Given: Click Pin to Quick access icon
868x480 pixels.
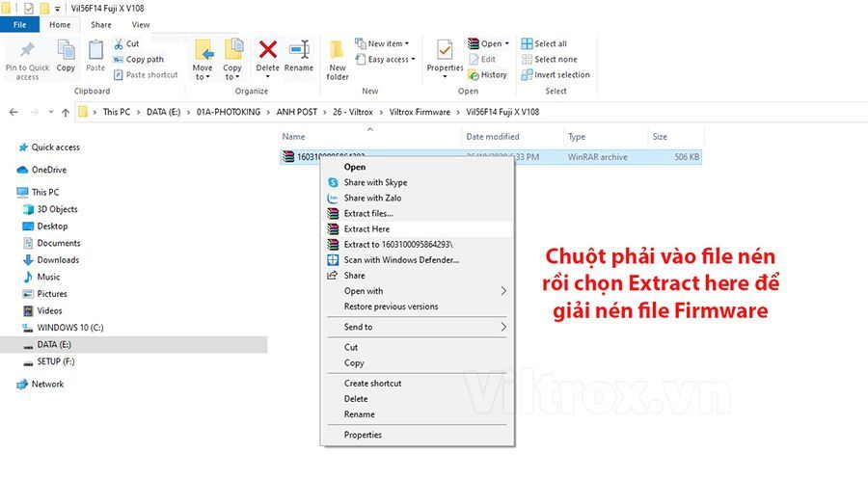Looking at the screenshot, I should 27,50.
